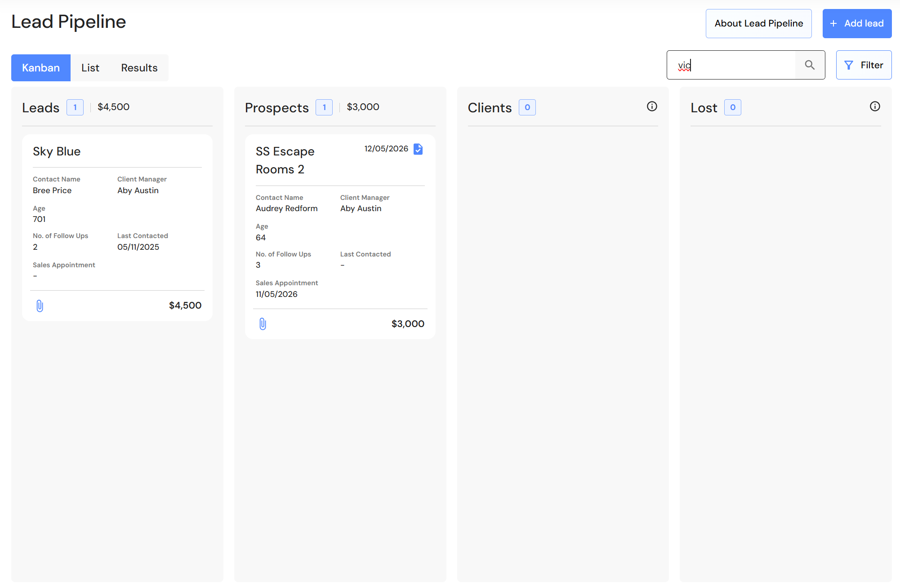Click the Prospects count badge
The height and width of the screenshot is (588, 900).
point(324,107)
